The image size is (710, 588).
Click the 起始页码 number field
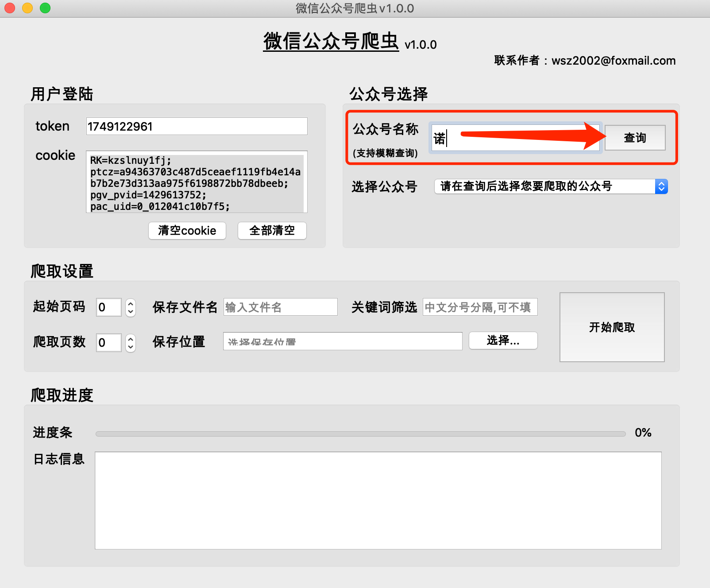109,307
